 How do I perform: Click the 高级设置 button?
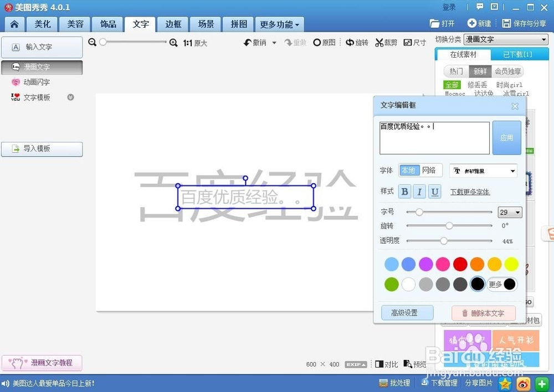[407, 313]
